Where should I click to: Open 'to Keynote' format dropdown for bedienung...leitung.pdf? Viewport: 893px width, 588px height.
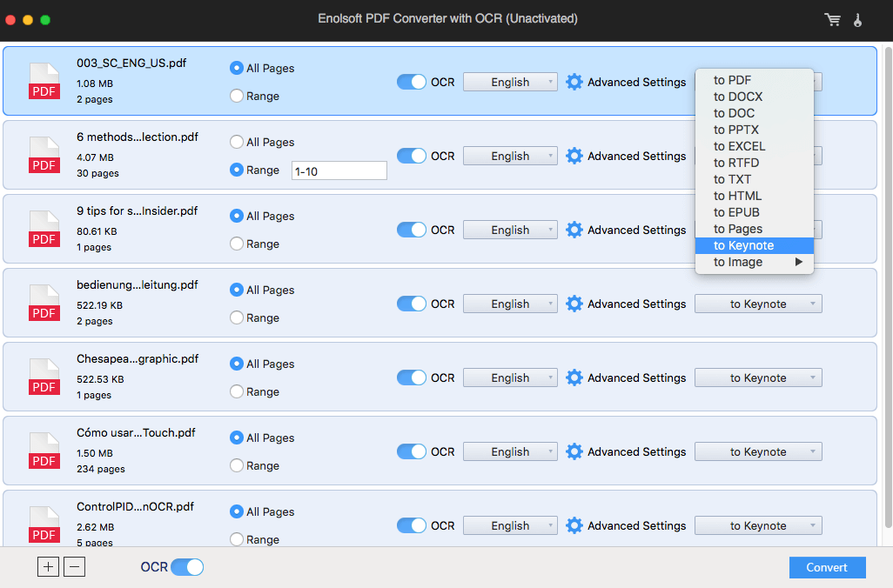(758, 304)
